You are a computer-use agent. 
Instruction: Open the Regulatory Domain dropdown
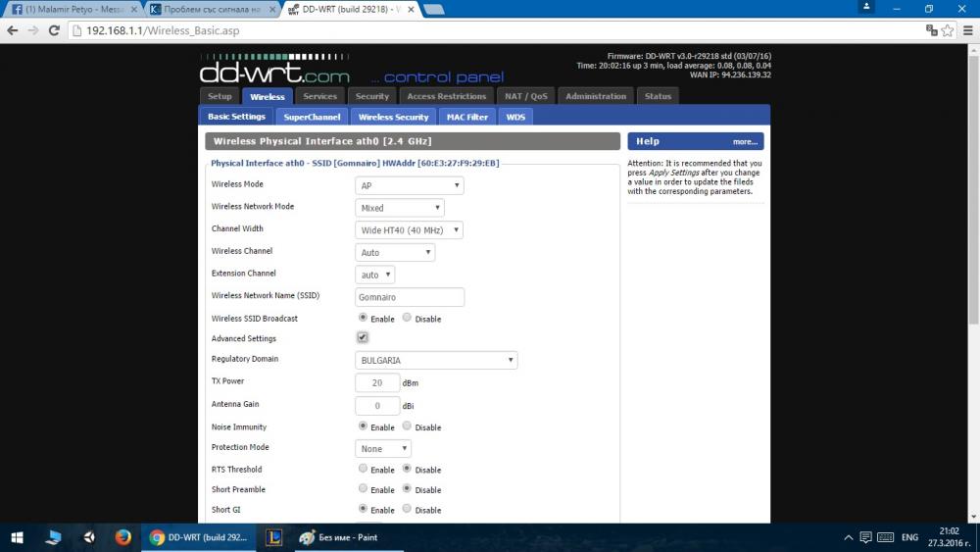[436, 360]
